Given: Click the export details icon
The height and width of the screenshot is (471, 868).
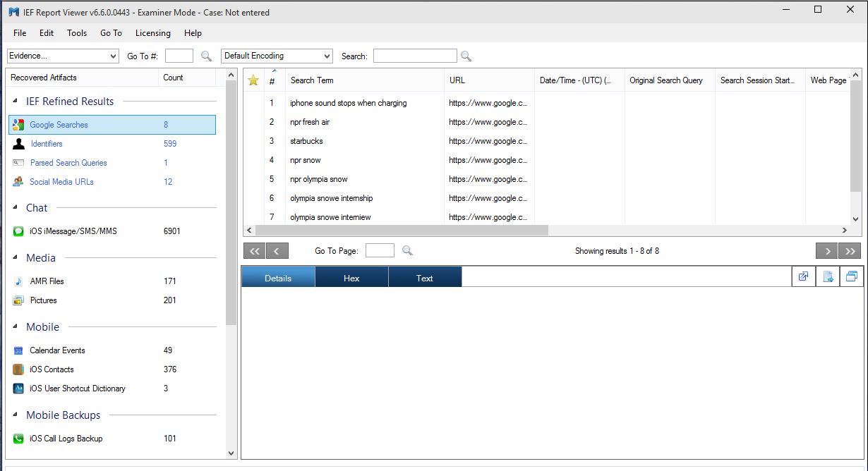Looking at the screenshot, I should pos(828,277).
